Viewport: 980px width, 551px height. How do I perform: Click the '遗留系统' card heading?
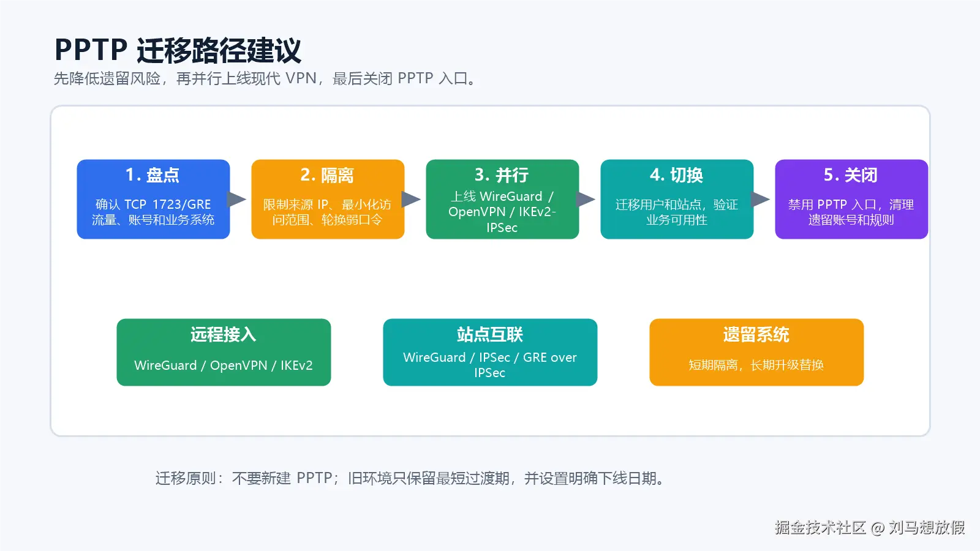pyautogui.click(x=756, y=334)
